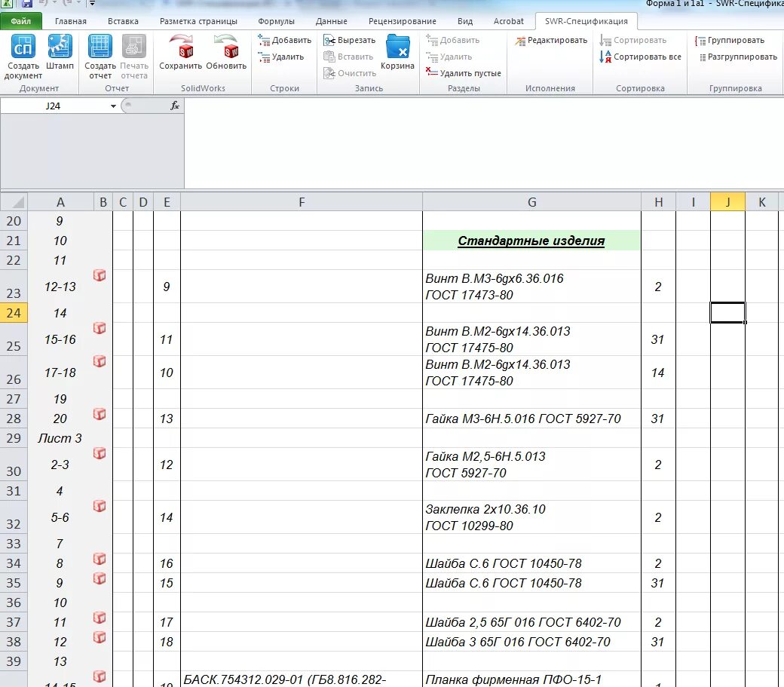Click Сортировать button
The image size is (784, 687).
[x=633, y=40]
